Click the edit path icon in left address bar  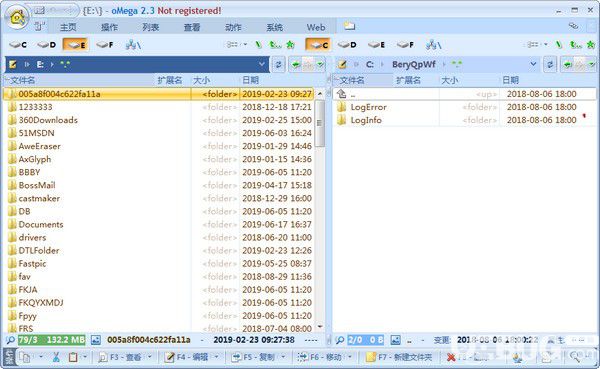click(x=13, y=64)
